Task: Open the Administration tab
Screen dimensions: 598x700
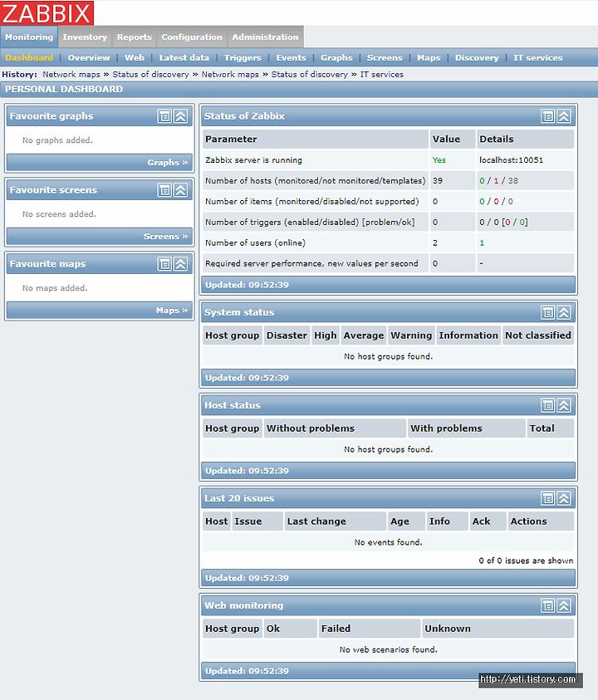Action: [x=265, y=37]
